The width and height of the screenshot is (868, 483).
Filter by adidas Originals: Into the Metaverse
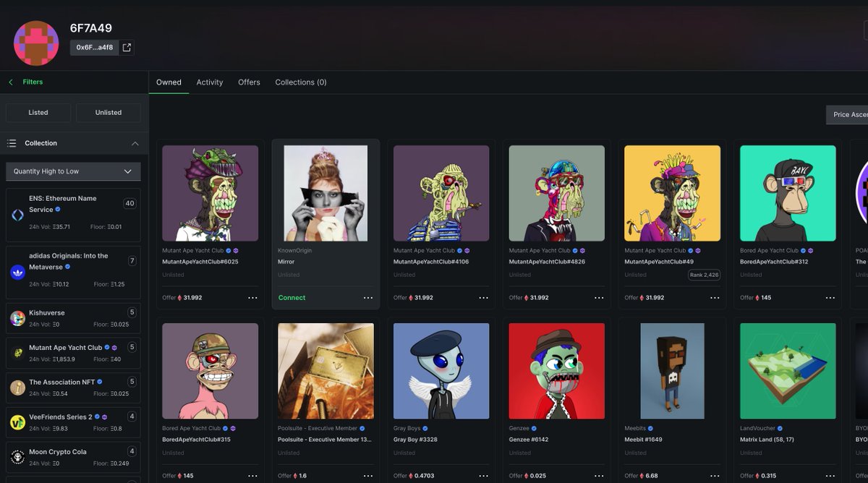(x=73, y=273)
